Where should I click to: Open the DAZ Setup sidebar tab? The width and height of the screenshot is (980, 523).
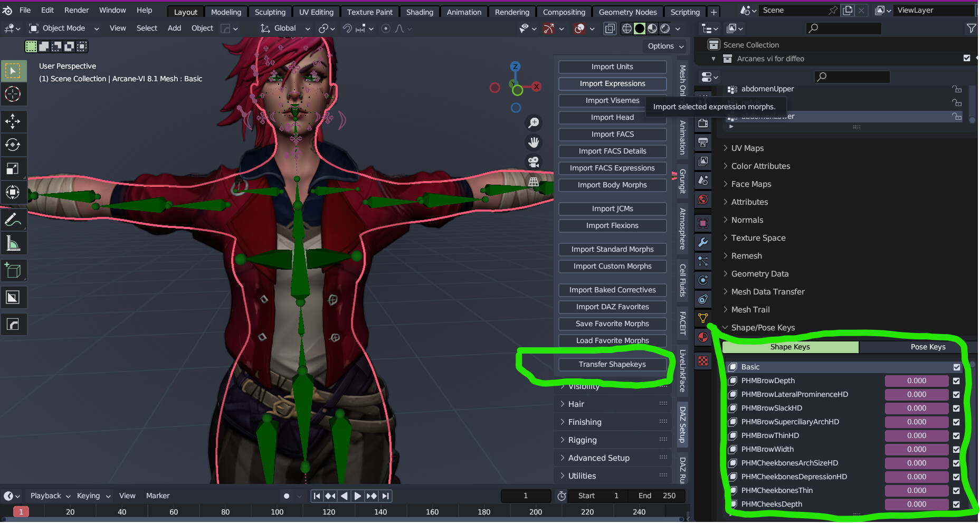coord(682,425)
